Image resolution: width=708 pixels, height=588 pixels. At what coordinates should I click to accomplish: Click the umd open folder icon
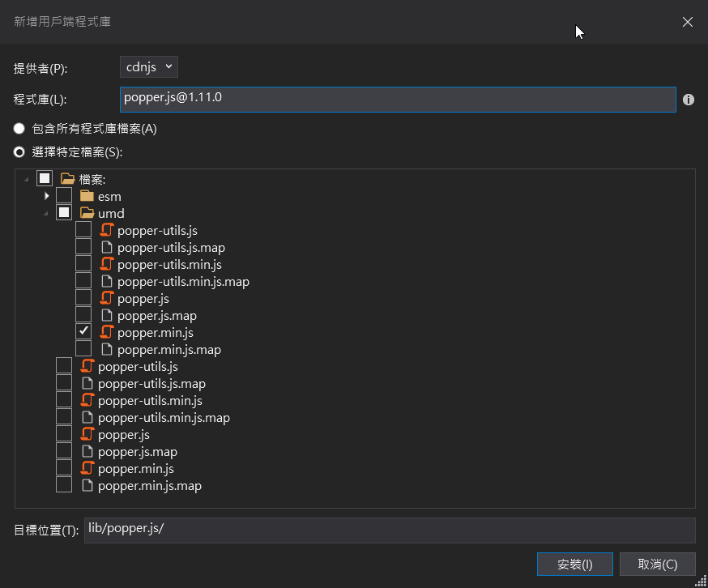pyautogui.click(x=87, y=213)
